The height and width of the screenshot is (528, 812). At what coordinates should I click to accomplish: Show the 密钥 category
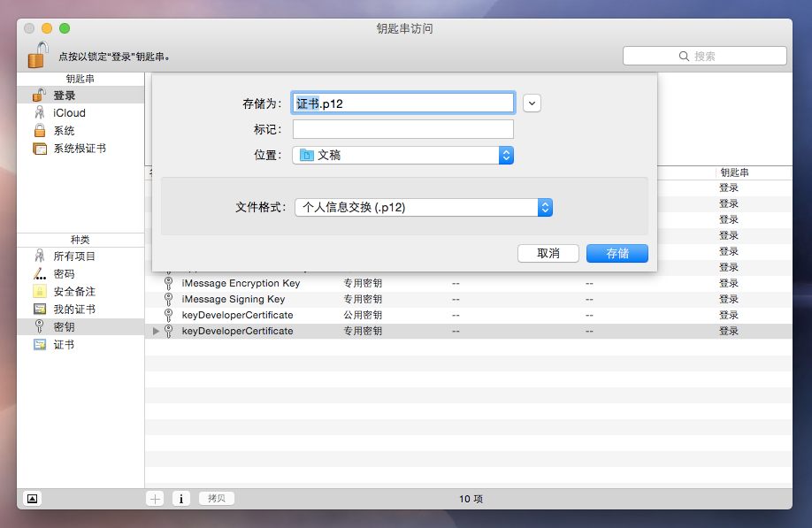[x=80, y=326]
